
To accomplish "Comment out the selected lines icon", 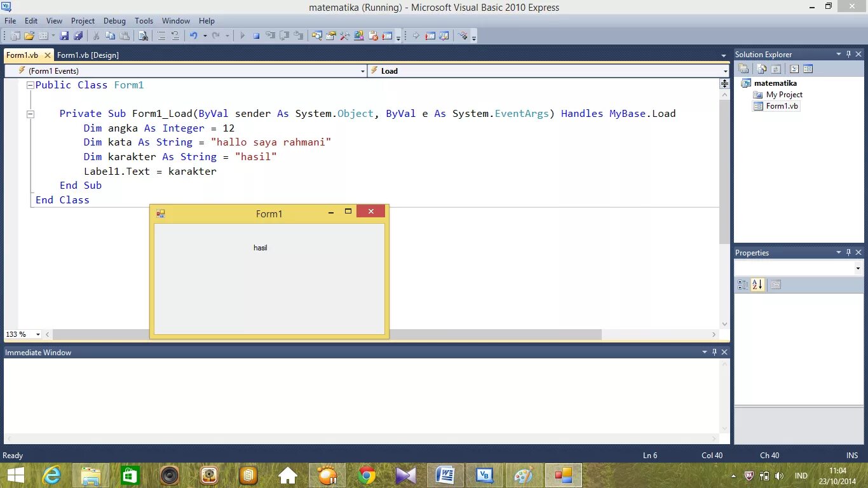I will tap(161, 36).
